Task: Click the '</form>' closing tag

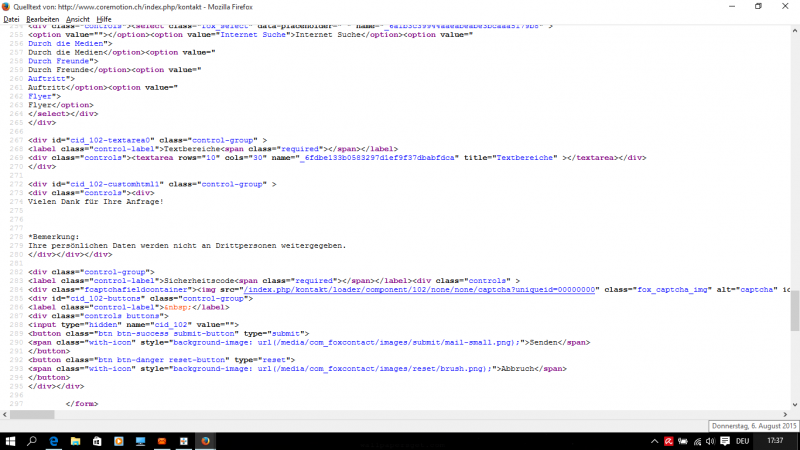Action: tap(82, 404)
